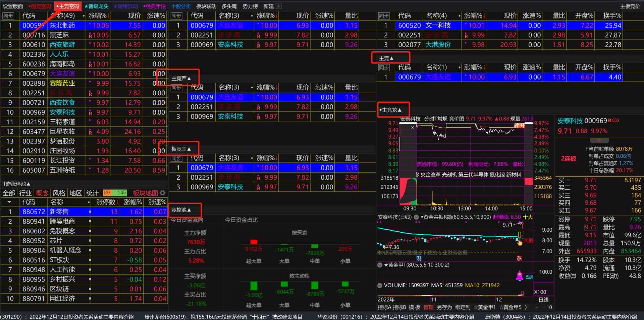
Task: Zoom out the chart with the minus sign
Action: (544, 307)
